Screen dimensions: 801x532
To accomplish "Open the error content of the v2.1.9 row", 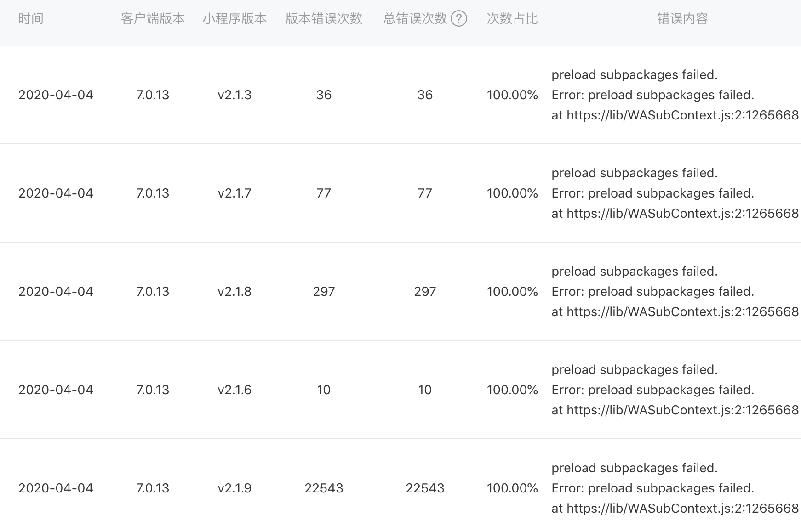I will coord(675,488).
